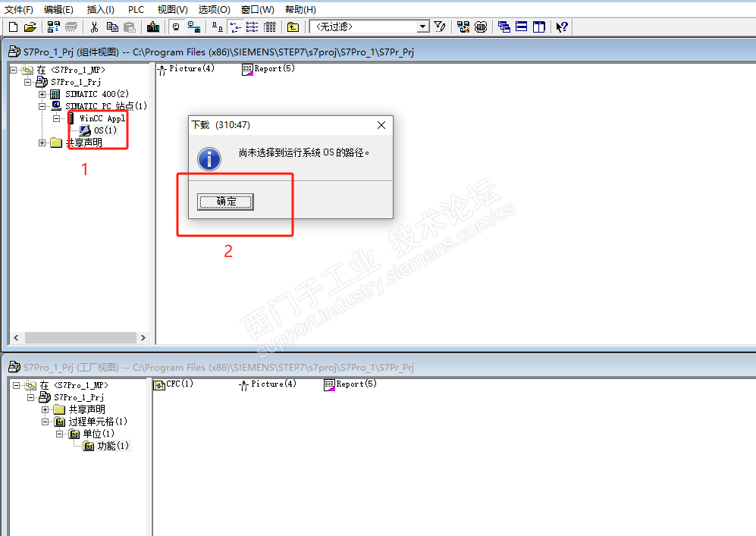The width and height of the screenshot is (756, 536).
Task: Select OS(1) in component view tree
Action: click(x=105, y=130)
